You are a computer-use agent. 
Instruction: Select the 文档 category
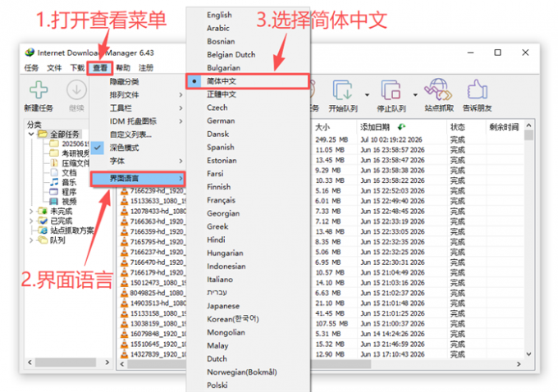coord(69,172)
